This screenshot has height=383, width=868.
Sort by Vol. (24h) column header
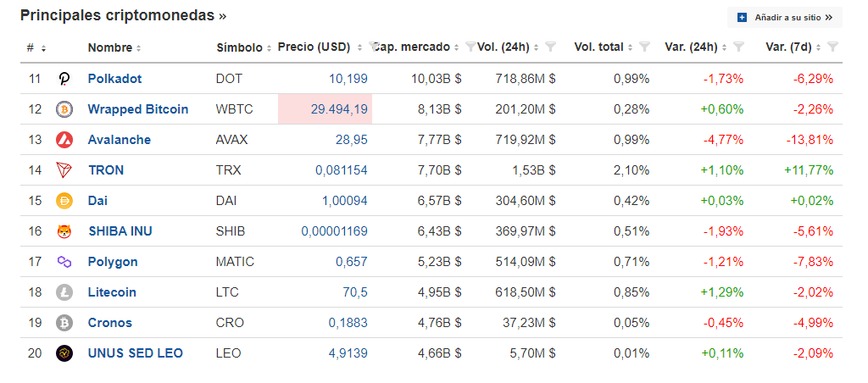point(509,47)
